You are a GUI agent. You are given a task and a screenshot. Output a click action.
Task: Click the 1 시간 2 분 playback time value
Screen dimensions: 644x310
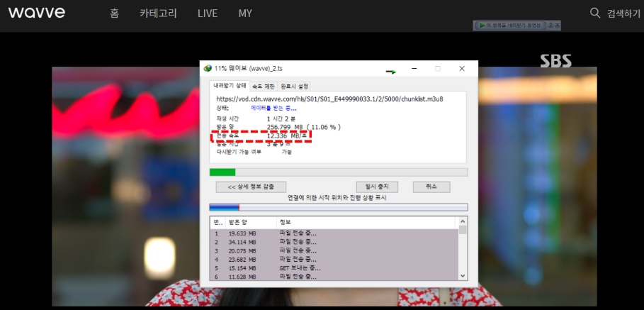pyautogui.click(x=281, y=118)
